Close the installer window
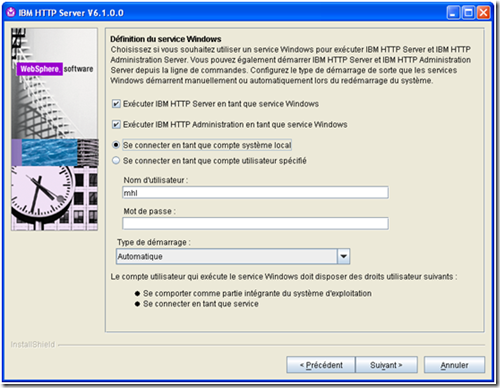This screenshot has width=500, height=388. (483, 13)
